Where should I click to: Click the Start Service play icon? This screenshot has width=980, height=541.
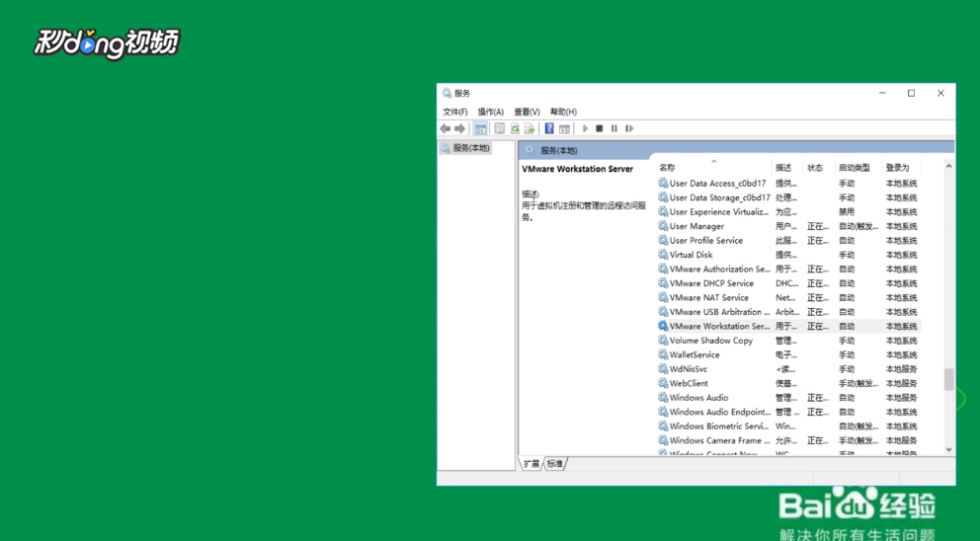585,128
